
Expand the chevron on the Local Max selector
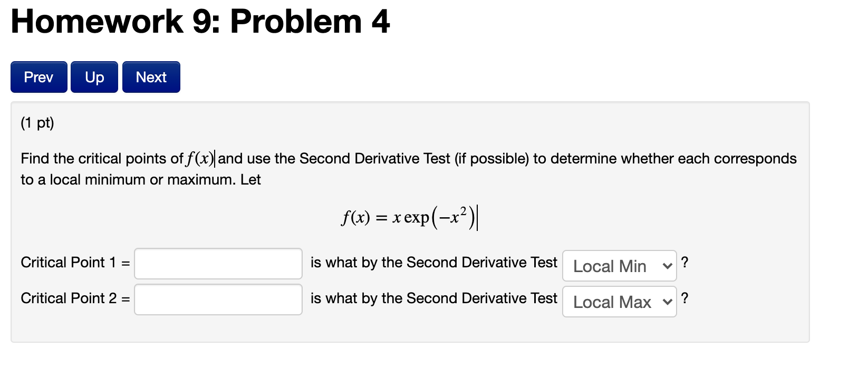(668, 302)
